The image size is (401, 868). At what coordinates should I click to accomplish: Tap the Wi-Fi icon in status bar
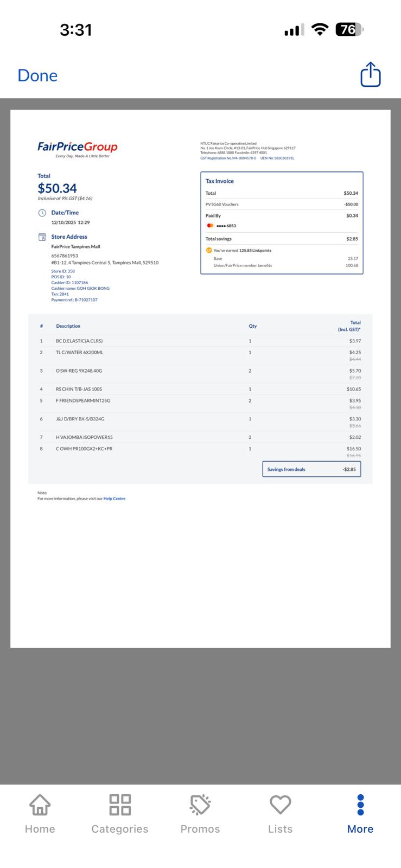tap(321, 29)
